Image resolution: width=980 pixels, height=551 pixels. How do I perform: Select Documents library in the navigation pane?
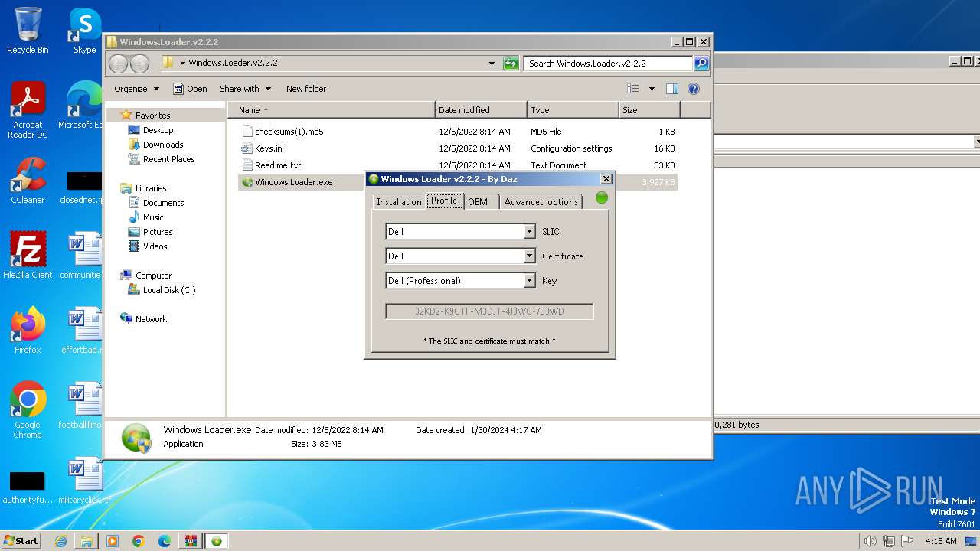(x=163, y=203)
